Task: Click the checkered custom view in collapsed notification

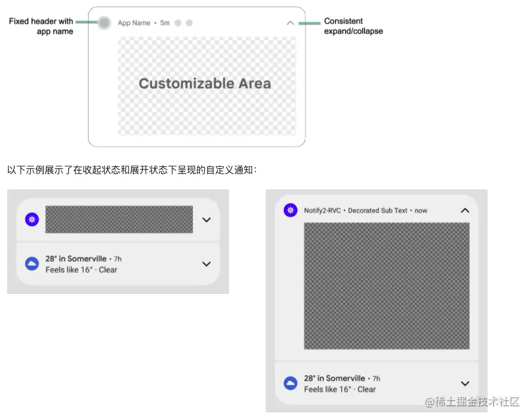Action: pyautogui.click(x=119, y=219)
